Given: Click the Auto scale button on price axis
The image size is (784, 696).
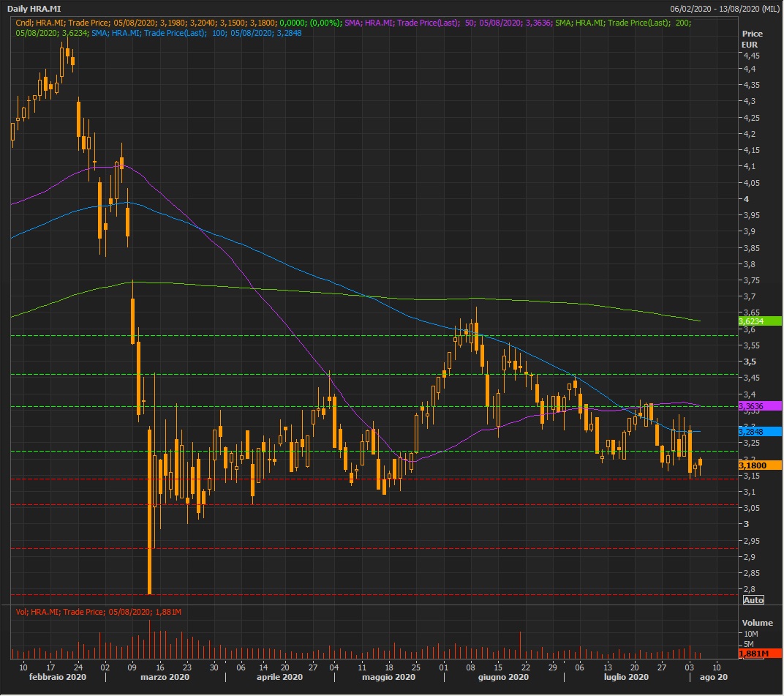Looking at the screenshot, I should [753, 600].
